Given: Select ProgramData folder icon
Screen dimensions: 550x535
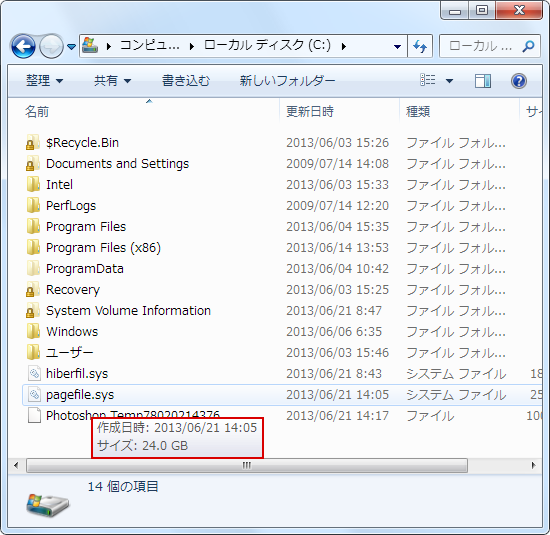Looking at the screenshot, I should [x=33, y=268].
